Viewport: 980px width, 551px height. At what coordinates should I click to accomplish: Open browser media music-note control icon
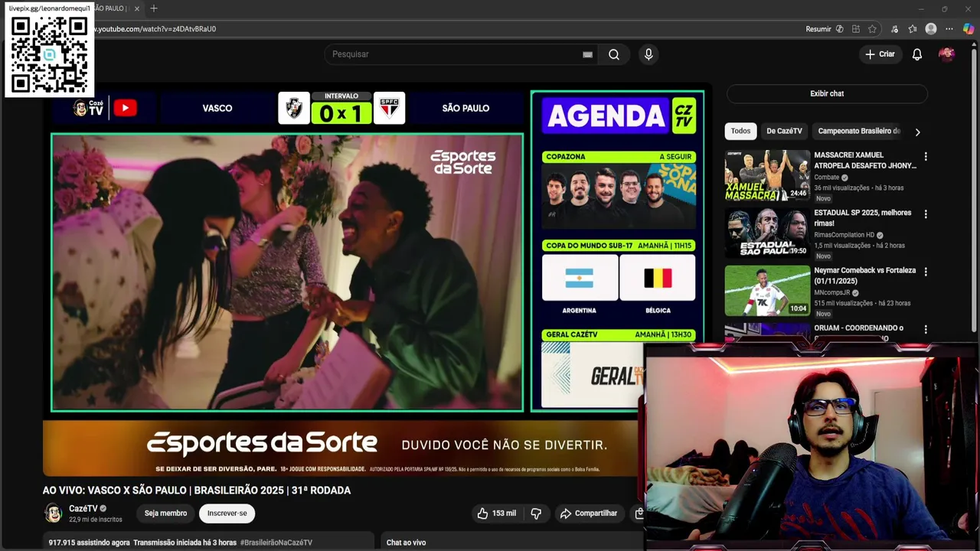click(894, 29)
